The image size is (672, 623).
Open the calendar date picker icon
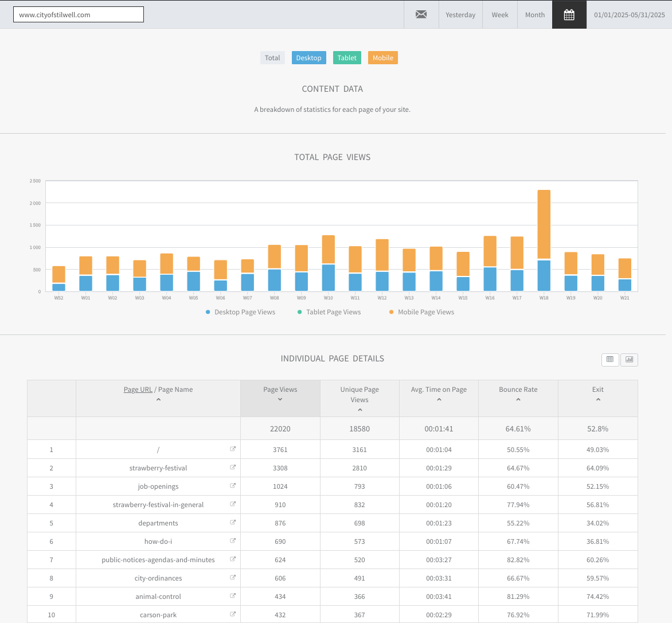[x=569, y=15]
